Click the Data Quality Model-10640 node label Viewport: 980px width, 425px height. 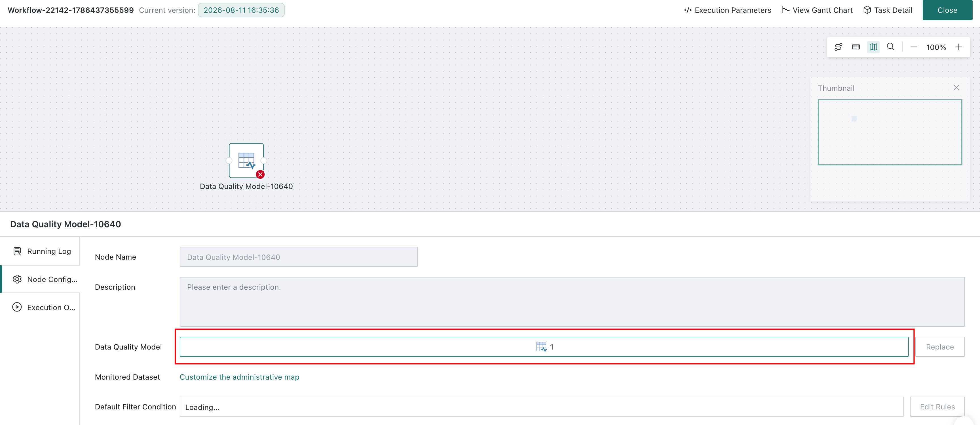(x=246, y=186)
